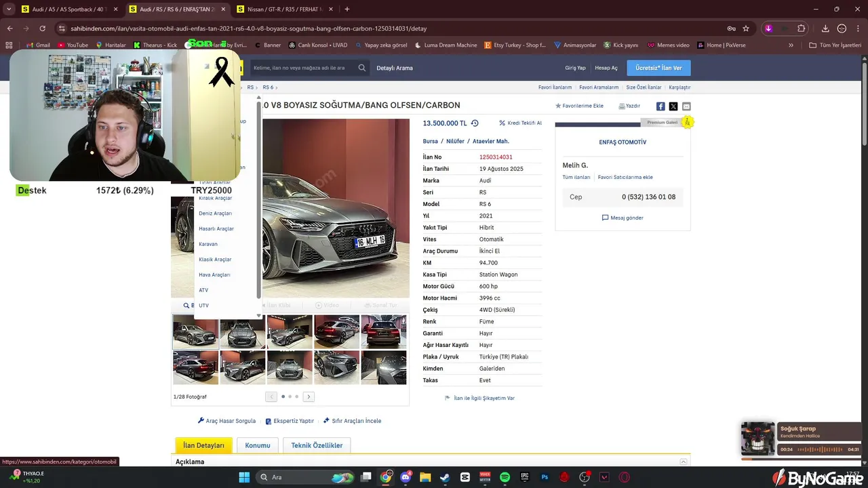Screen dimensions: 868x488
Task: Go back to previous page
Action: point(9,28)
